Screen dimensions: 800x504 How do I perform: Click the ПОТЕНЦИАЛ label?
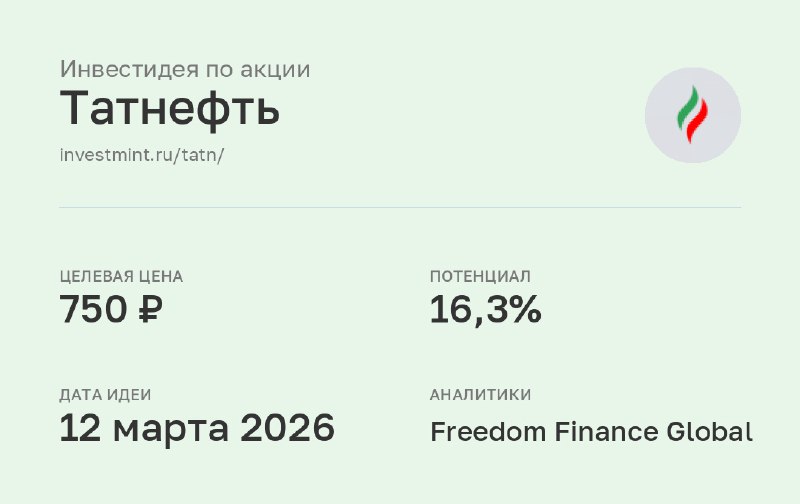[x=480, y=276]
